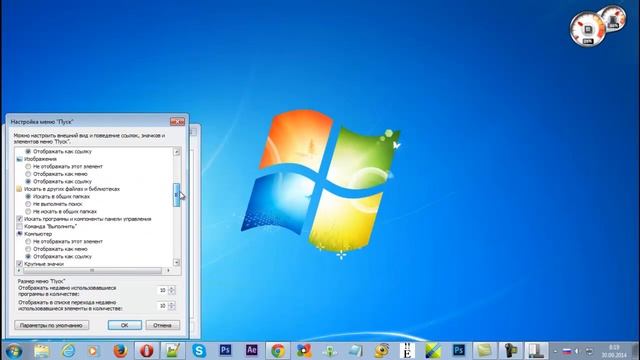This screenshot has width=640, height=360.
Task: Launch Firefox from the taskbar
Action: tap(120, 351)
